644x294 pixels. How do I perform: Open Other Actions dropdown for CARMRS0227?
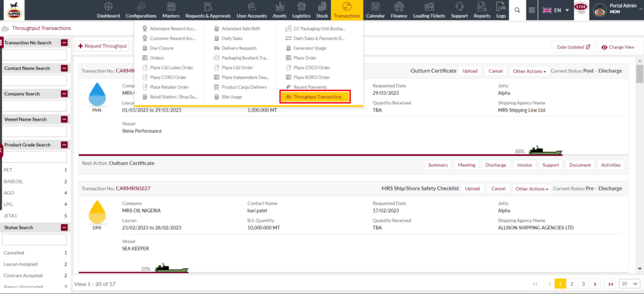click(531, 188)
